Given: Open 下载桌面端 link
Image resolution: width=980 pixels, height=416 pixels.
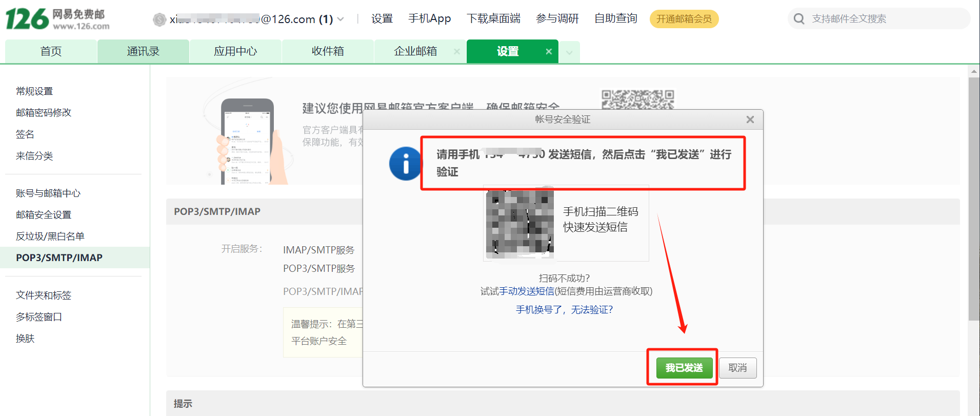Looking at the screenshot, I should (x=493, y=19).
